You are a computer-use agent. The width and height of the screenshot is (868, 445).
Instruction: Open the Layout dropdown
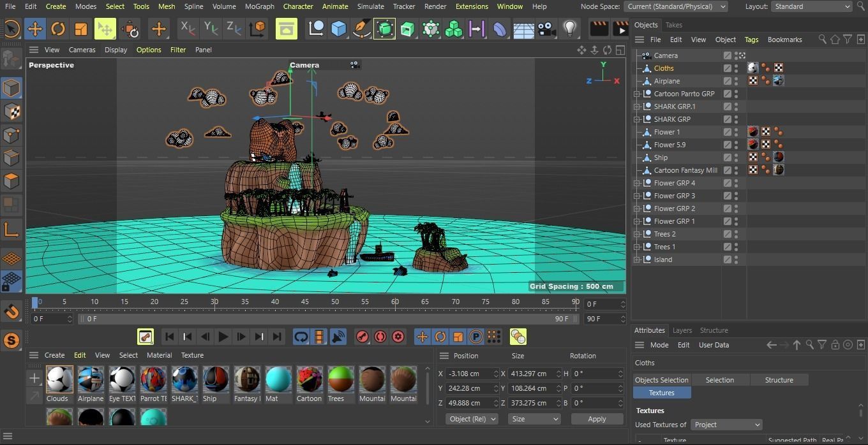[x=811, y=6]
